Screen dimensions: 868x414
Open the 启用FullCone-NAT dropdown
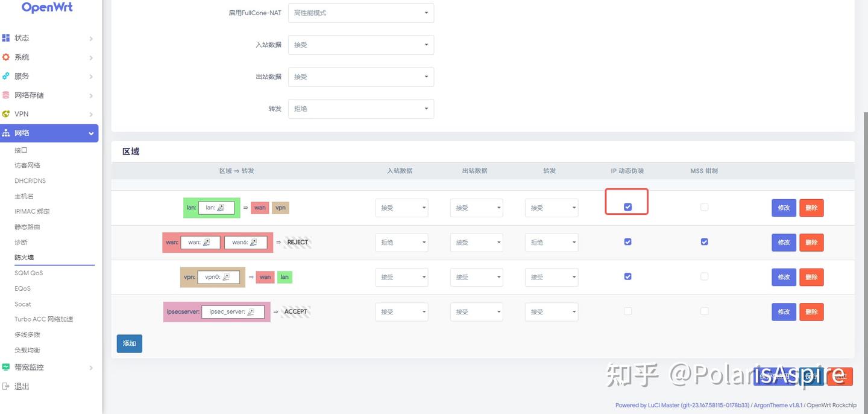tap(361, 13)
